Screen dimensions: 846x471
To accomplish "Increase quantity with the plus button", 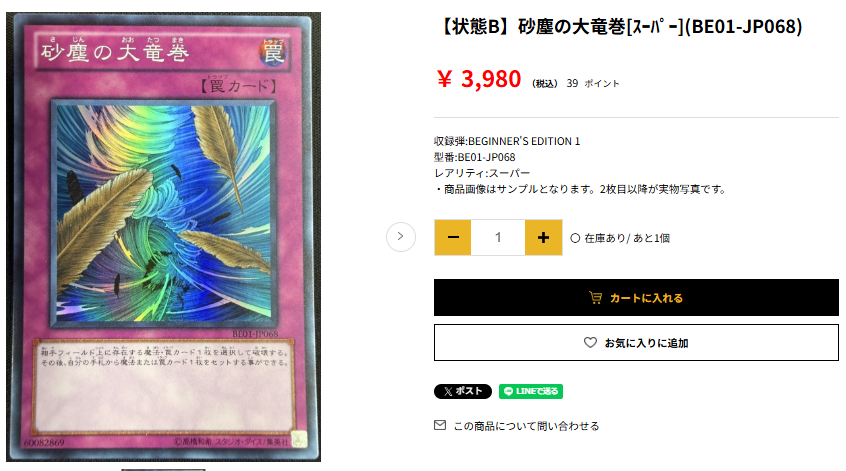I will 543,237.
